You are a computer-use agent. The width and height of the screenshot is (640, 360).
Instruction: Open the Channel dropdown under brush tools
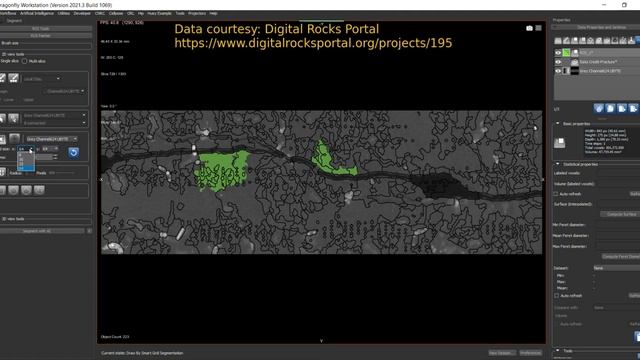pos(65,91)
